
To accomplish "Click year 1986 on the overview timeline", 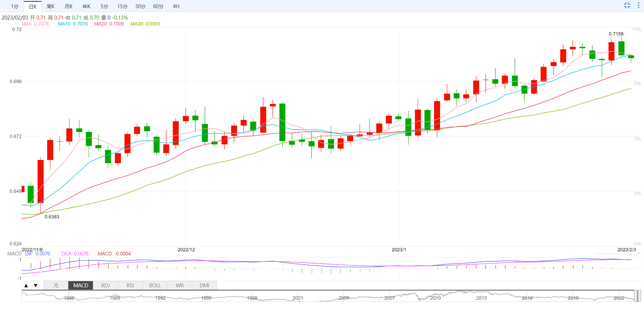I will [69, 298].
